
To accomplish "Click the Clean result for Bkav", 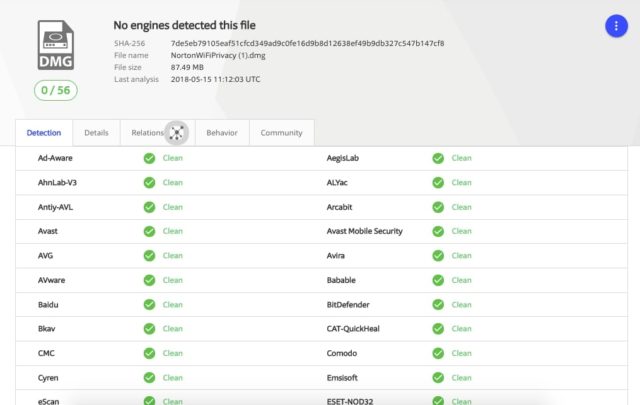I will tap(173, 329).
